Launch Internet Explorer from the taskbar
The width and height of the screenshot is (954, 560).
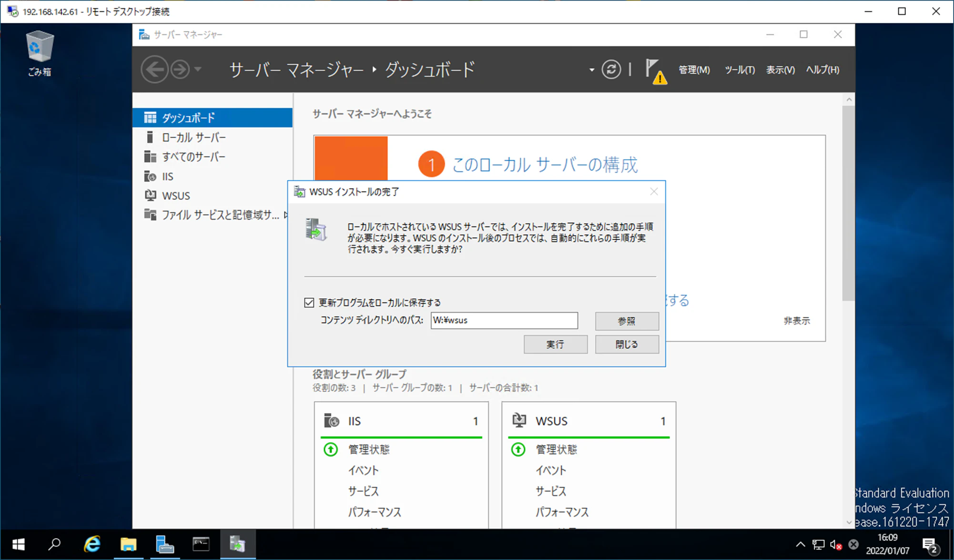click(92, 544)
